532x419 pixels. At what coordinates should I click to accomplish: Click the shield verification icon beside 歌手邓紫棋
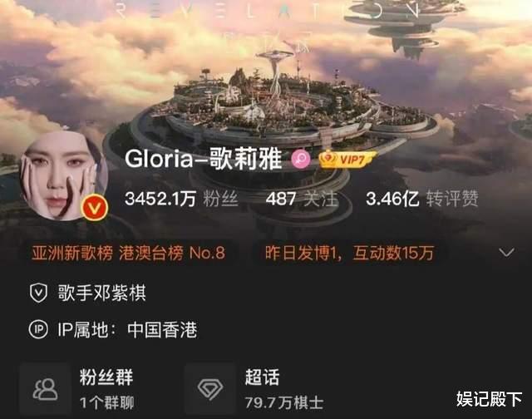(38, 293)
